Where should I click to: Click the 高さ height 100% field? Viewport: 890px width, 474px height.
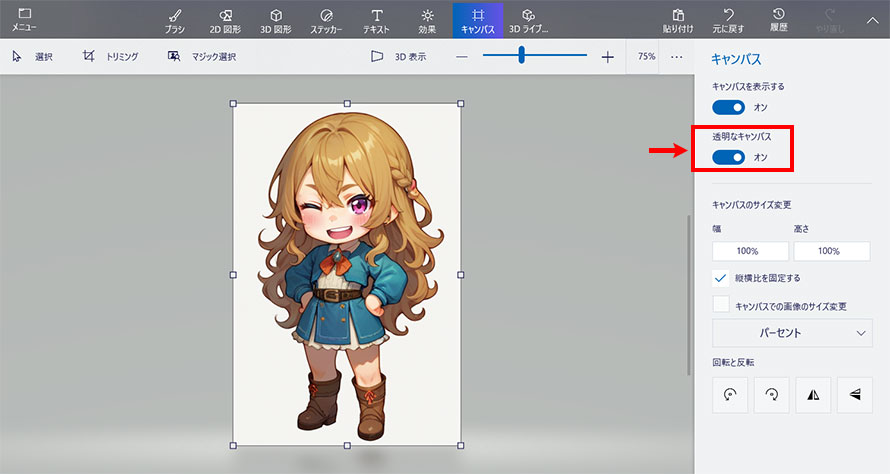tap(832, 251)
